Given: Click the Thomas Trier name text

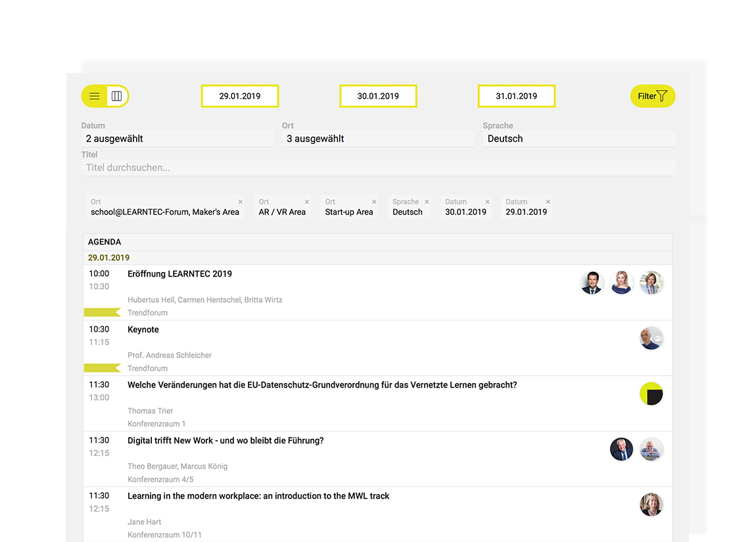Looking at the screenshot, I should coord(150,411).
